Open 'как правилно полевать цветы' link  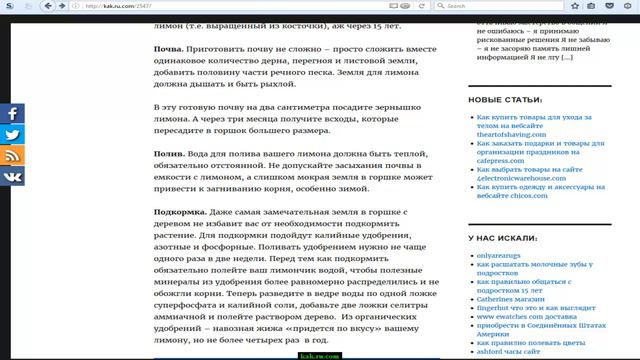[531, 343]
